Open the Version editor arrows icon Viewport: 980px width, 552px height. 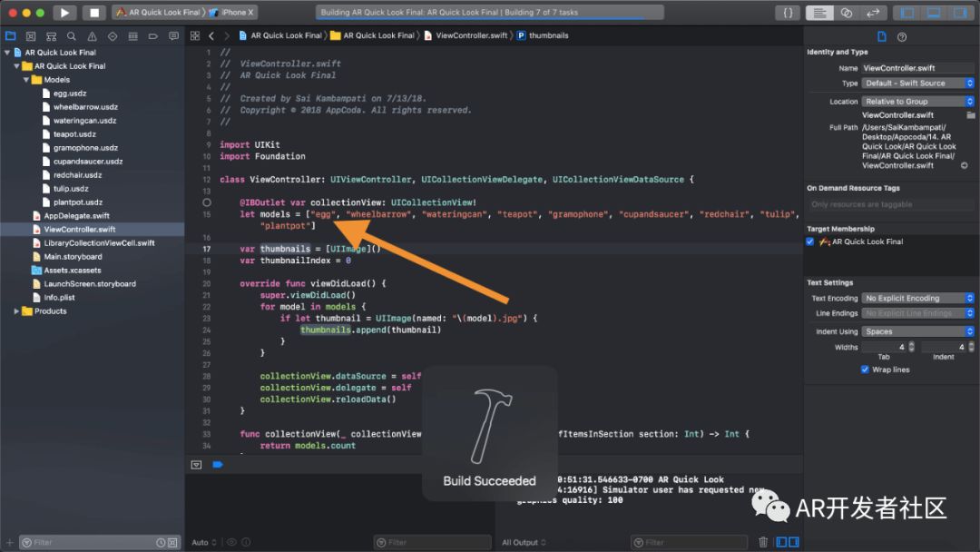point(873,13)
